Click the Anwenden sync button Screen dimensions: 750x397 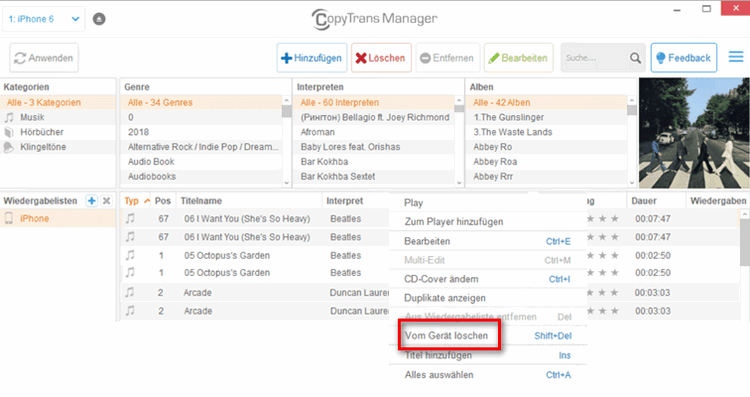(44, 58)
